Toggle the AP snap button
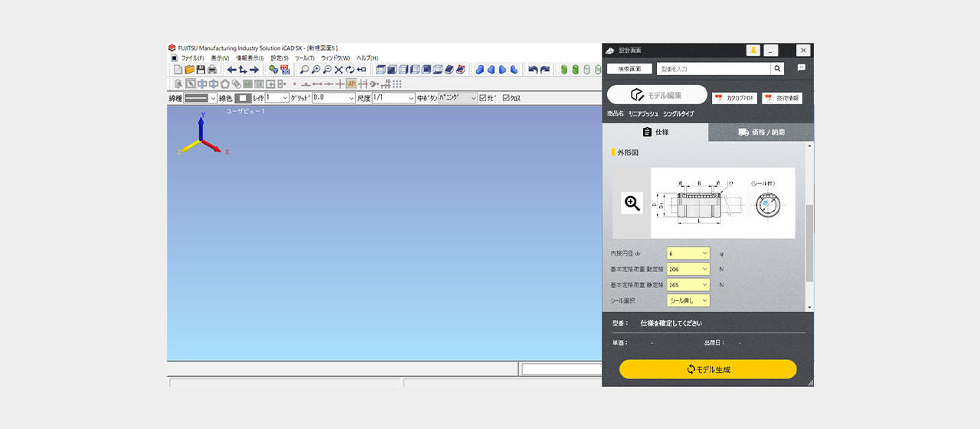This screenshot has height=429, width=980. (351, 84)
